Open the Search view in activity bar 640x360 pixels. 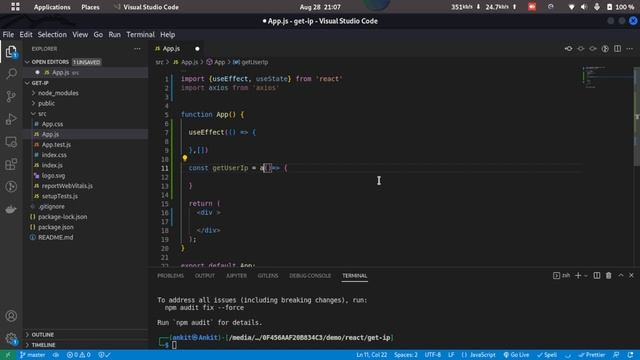11,74
